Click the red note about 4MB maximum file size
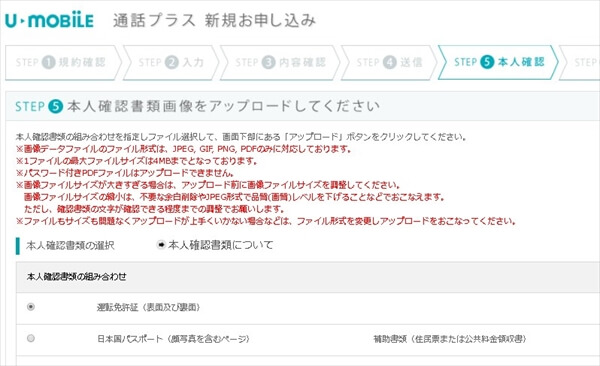Viewport: 600px width, 366px height. (137, 161)
